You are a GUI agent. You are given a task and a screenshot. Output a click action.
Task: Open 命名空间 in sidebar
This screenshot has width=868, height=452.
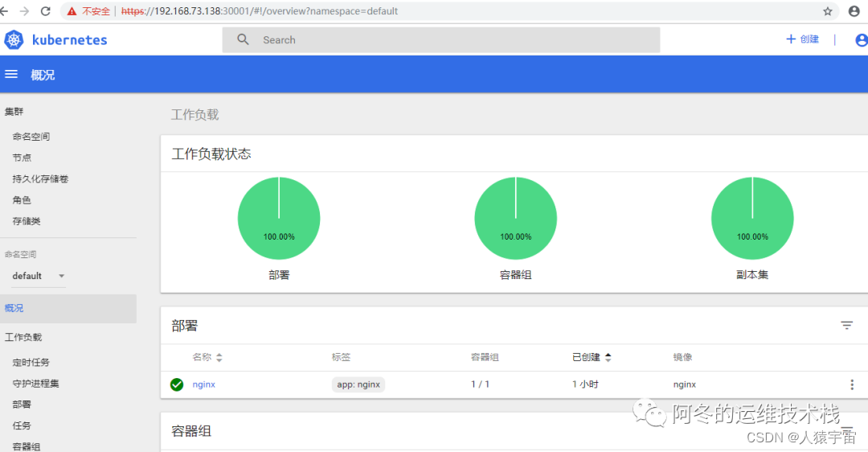point(31,136)
